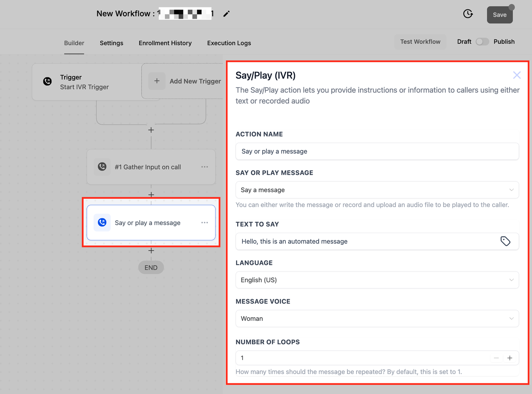
Task: Click the Test Workflow button
Action: (420, 42)
